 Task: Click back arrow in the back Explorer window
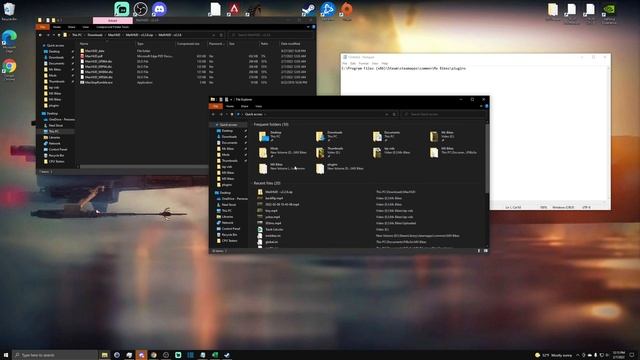click(40, 35)
